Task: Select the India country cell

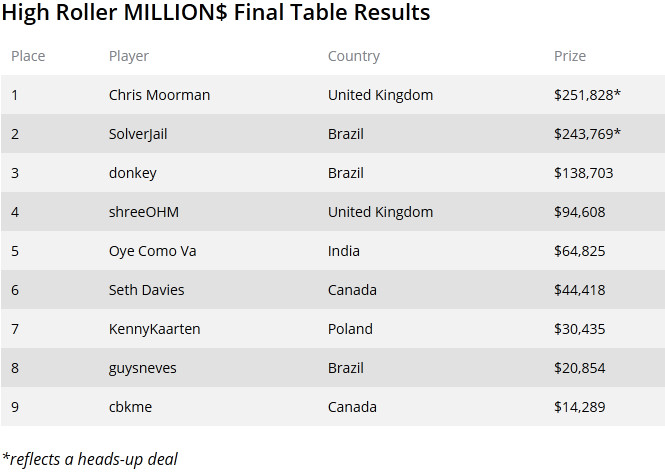Action: pyautogui.click(x=344, y=251)
